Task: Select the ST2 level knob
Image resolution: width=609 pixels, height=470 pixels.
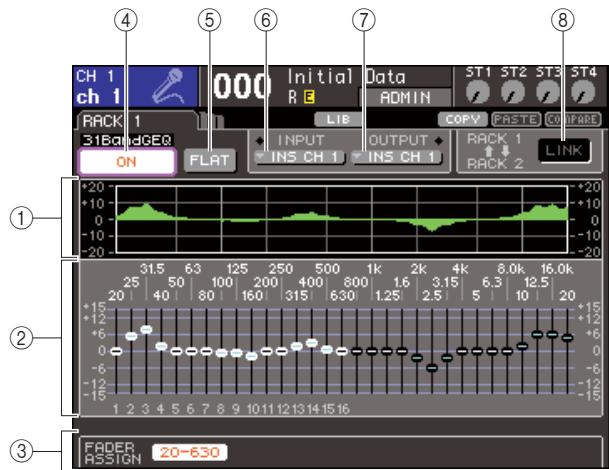Action: pyautogui.click(x=513, y=92)
